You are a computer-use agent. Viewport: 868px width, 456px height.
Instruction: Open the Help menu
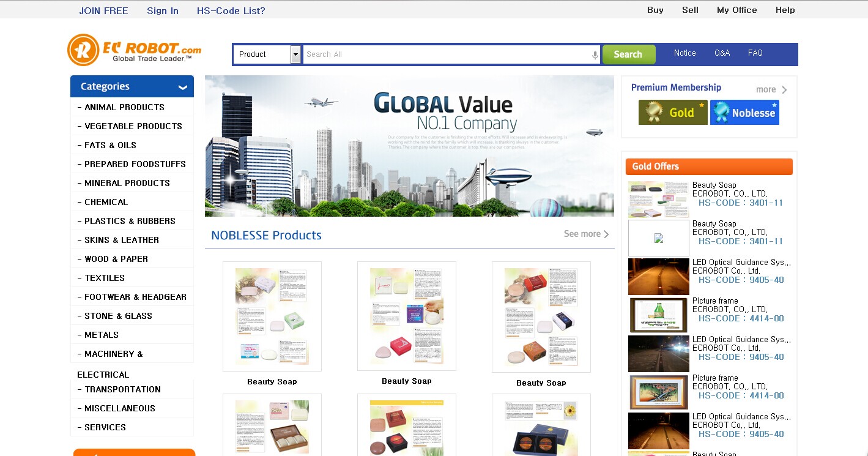785,10
